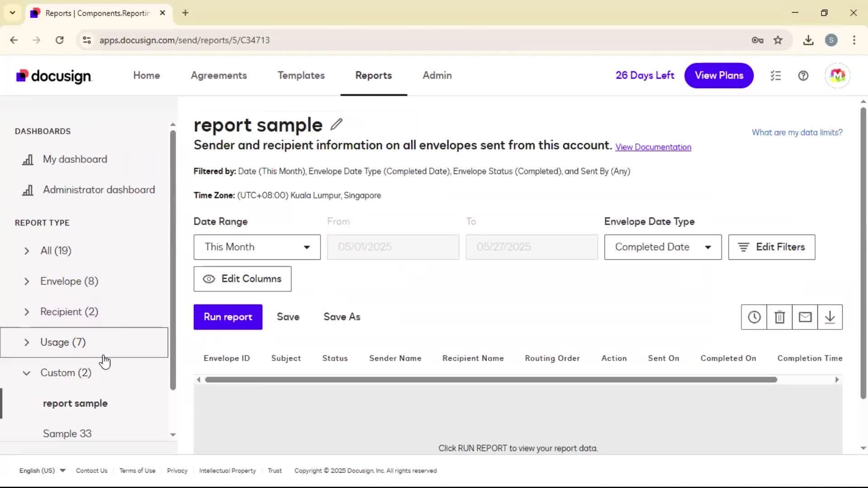Click the From date field
Image resolution: width=868 pixels, height=488 pixels.
(x=393, y=247)
